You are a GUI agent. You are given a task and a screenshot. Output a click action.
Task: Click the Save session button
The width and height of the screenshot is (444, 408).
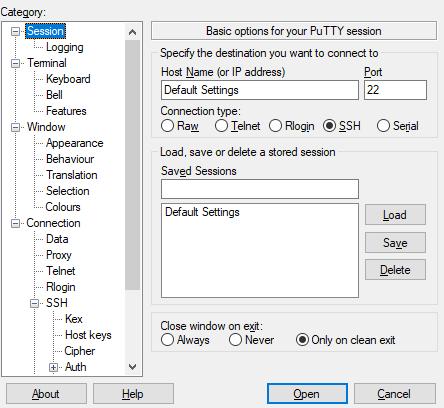395,242
